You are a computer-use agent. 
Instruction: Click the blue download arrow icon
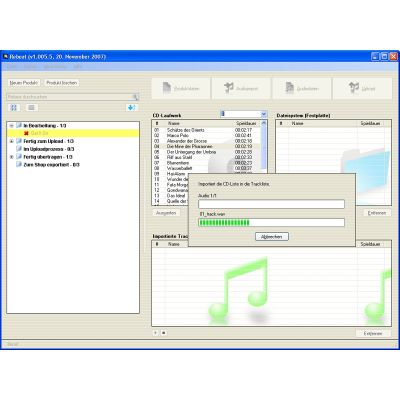click(x=131, y=108)
